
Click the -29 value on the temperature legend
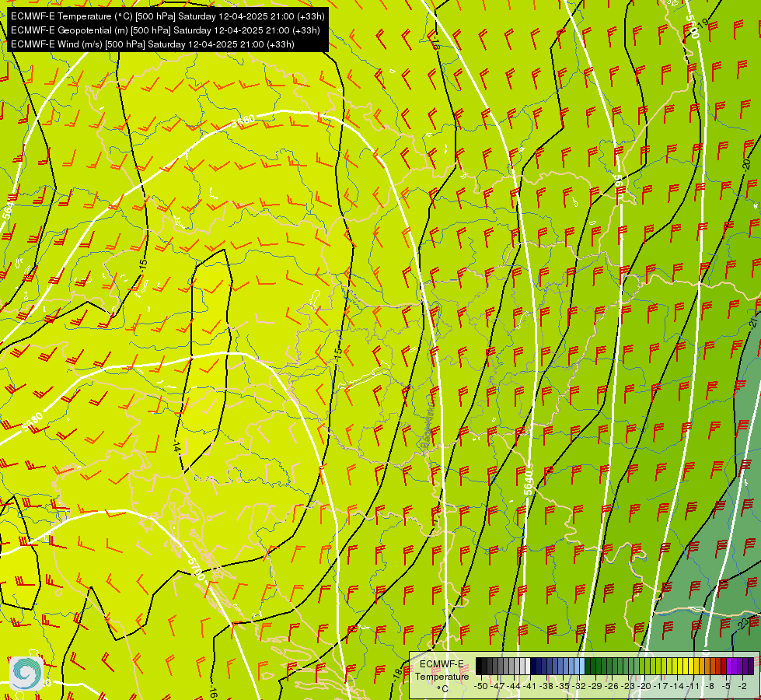tap(595, 686)
